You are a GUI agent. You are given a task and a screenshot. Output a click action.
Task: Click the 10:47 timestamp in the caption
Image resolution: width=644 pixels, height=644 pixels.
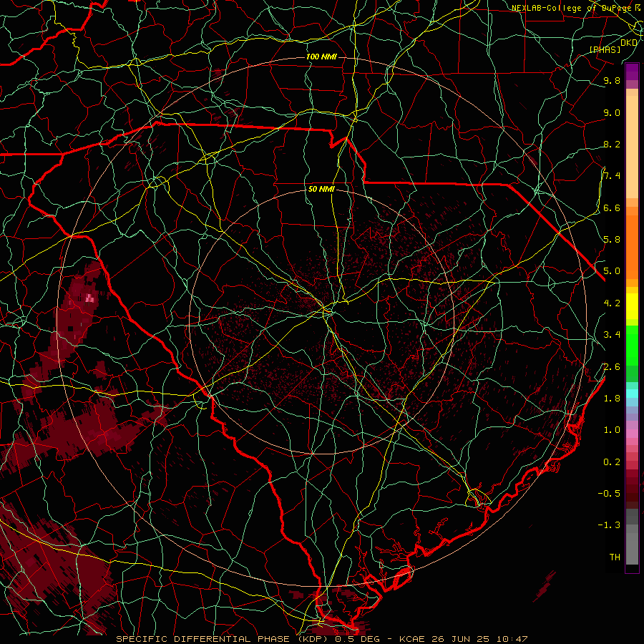coord(511,639)
